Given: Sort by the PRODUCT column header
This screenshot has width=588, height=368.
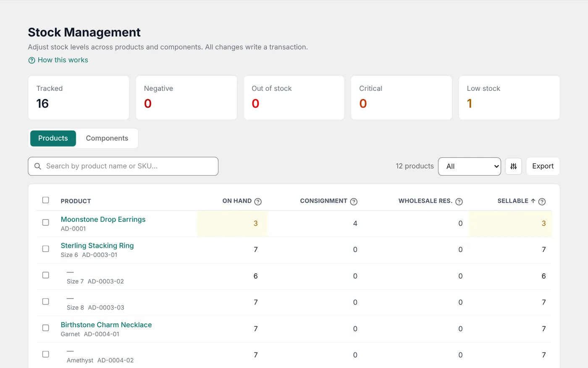Looking at the screenshot, I should (76, 201).
